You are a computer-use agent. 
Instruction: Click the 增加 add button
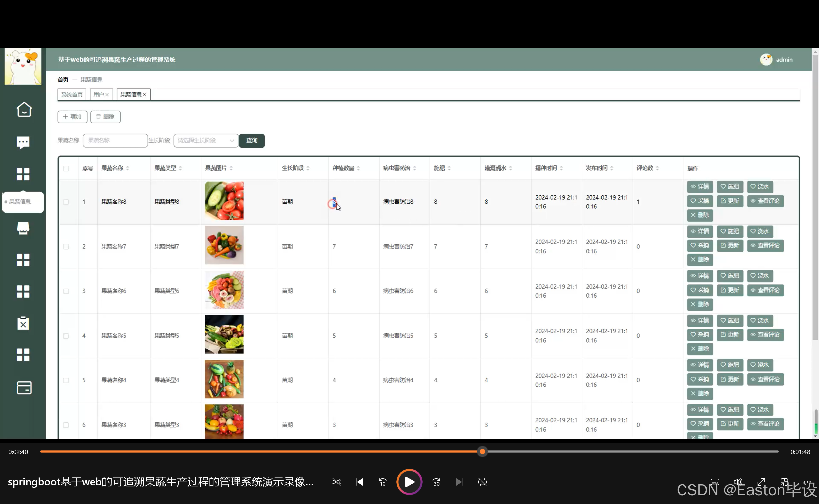click(72, 117)
